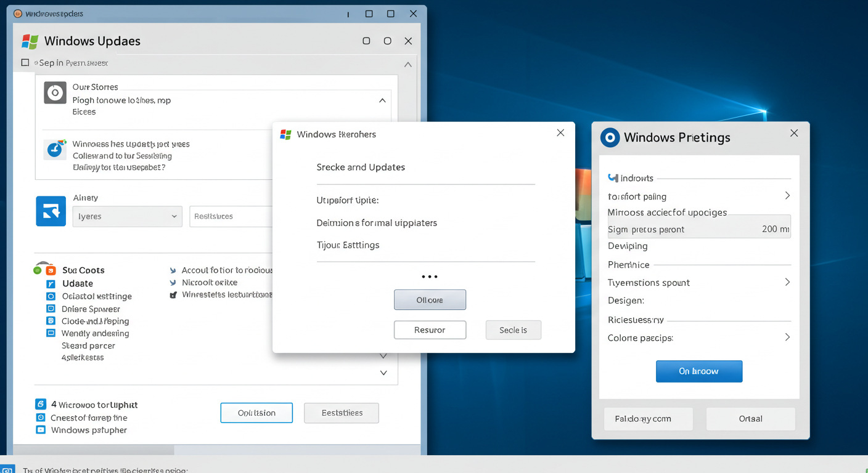
Task: Click Devliping in Windows Pretings
Action: pos(628,246)
